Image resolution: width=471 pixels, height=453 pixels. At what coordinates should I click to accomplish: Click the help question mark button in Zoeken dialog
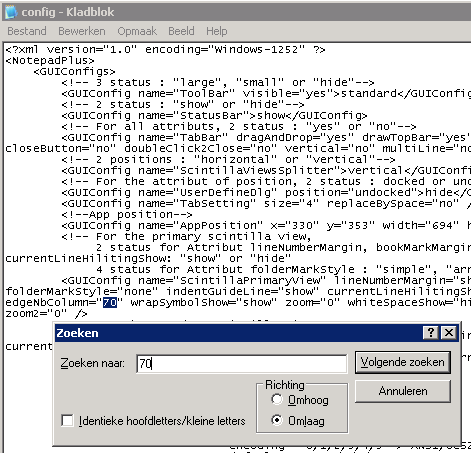431,332
